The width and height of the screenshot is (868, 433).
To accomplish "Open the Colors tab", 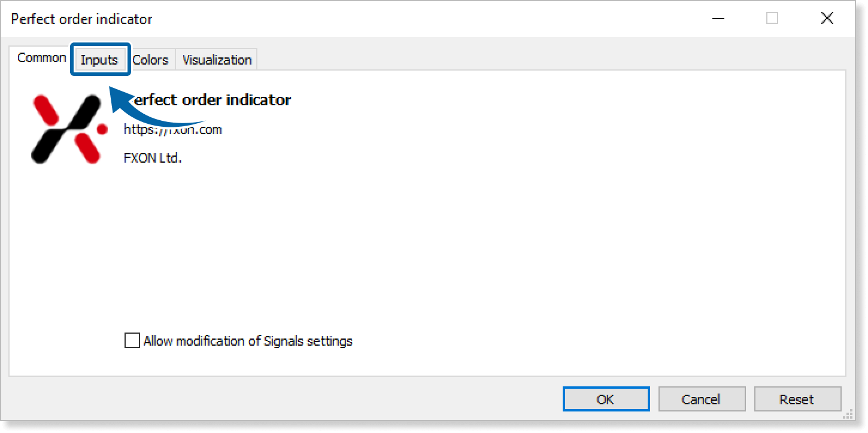I will (x=150, y=60).
